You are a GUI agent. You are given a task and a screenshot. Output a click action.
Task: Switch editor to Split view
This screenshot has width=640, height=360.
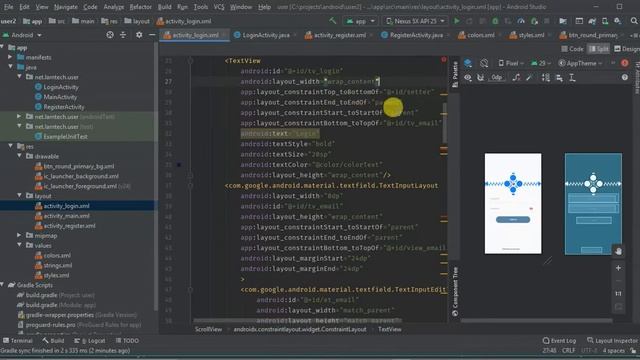(x=598, y=49)
